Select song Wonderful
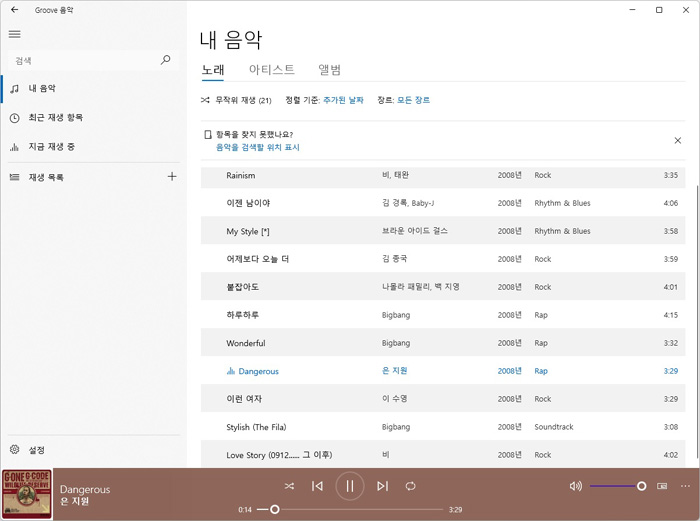Image resolution: width=700 pixels, height=521 pixels. (x=443, y=343)
